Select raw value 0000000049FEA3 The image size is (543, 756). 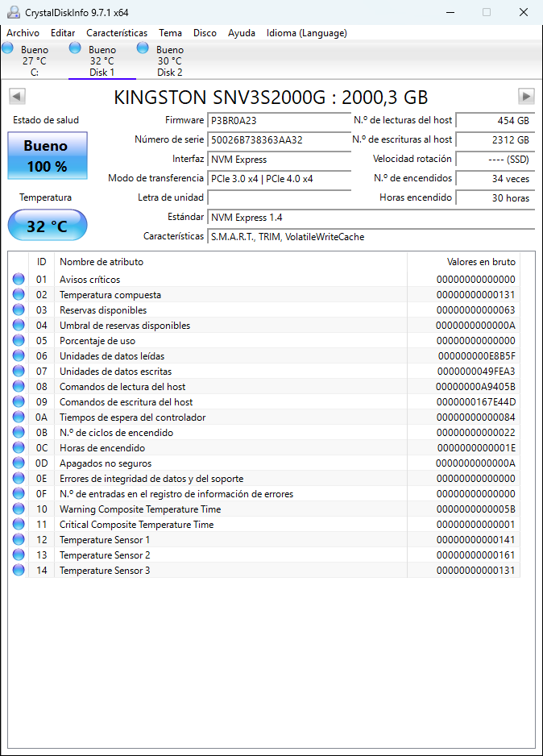coord(476,372)
